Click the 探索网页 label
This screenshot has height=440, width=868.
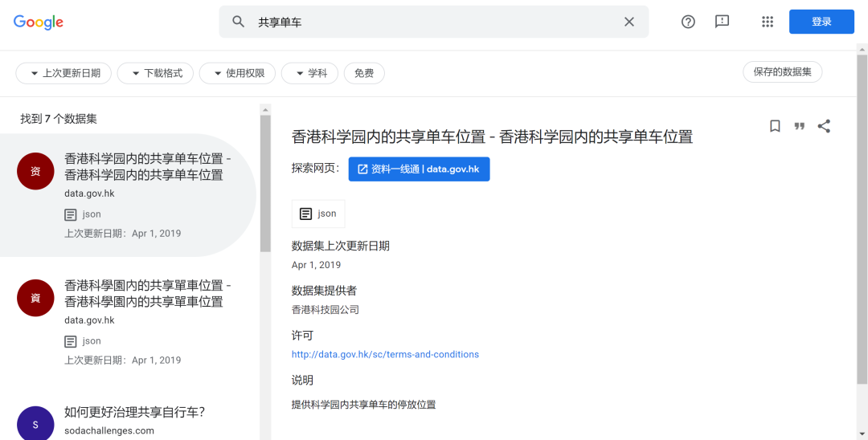(316, 169)
